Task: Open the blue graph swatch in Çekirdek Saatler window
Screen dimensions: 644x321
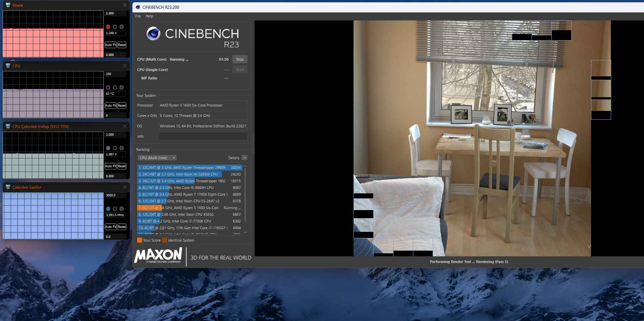Action: (108, 209)
